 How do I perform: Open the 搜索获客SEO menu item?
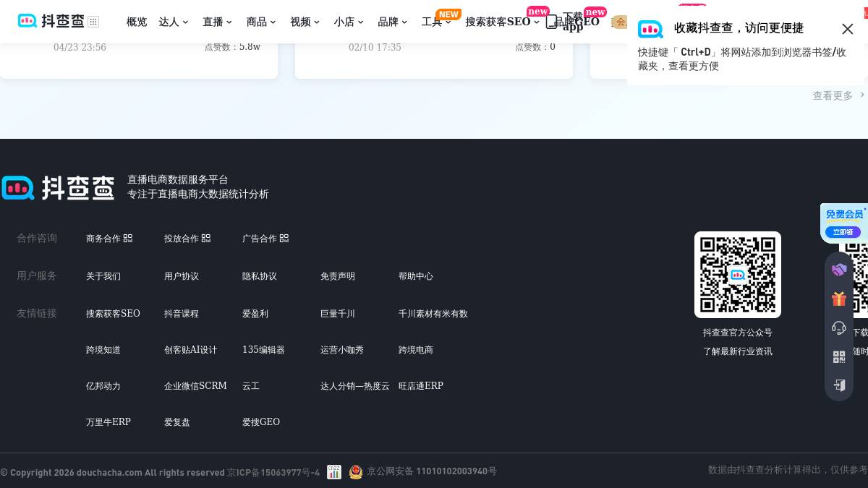(x=498, y=22)
